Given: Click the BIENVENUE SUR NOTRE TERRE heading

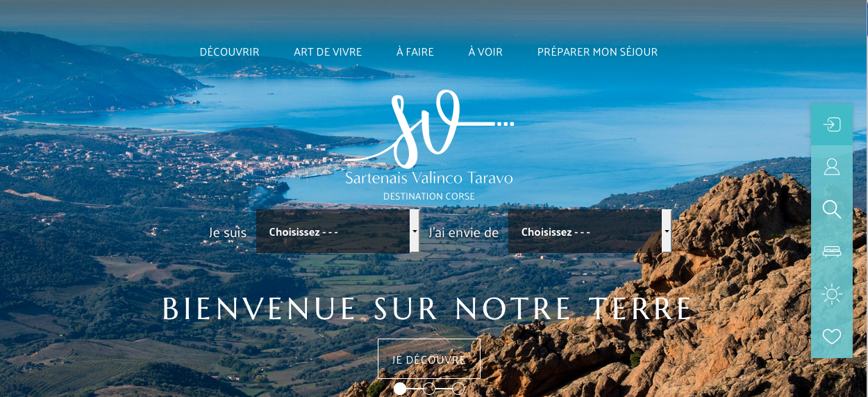Looking at the screenshot, I should pyautogui.click(x=428, y=309).
